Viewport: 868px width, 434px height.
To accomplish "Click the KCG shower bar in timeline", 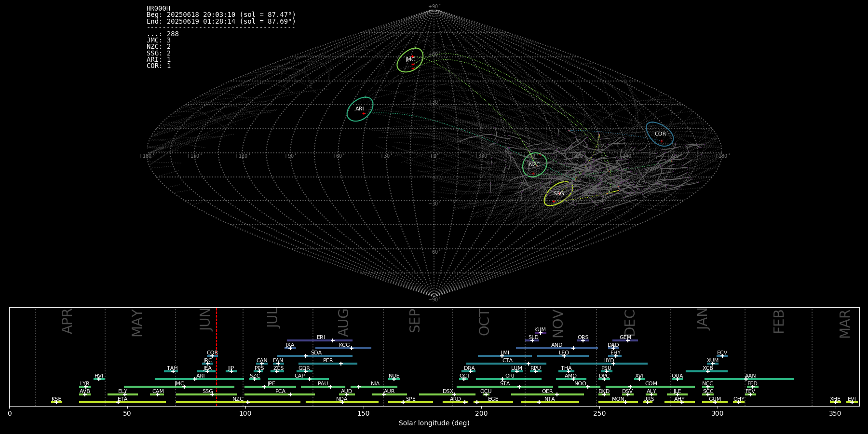I will [x=343, y=348].
